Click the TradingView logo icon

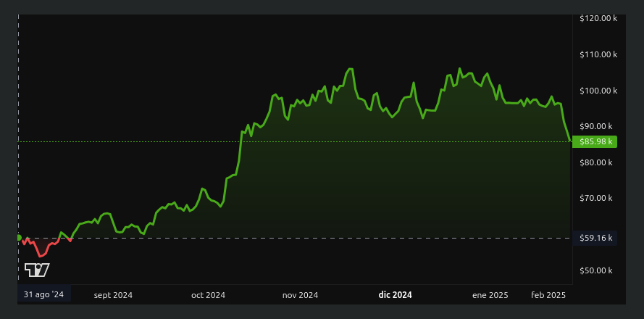(37, 270)
